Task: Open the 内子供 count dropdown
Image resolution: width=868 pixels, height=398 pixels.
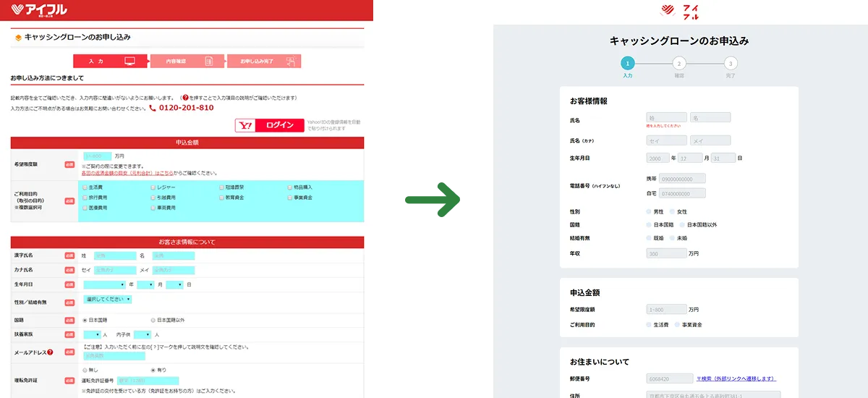Action: point(142,335)
